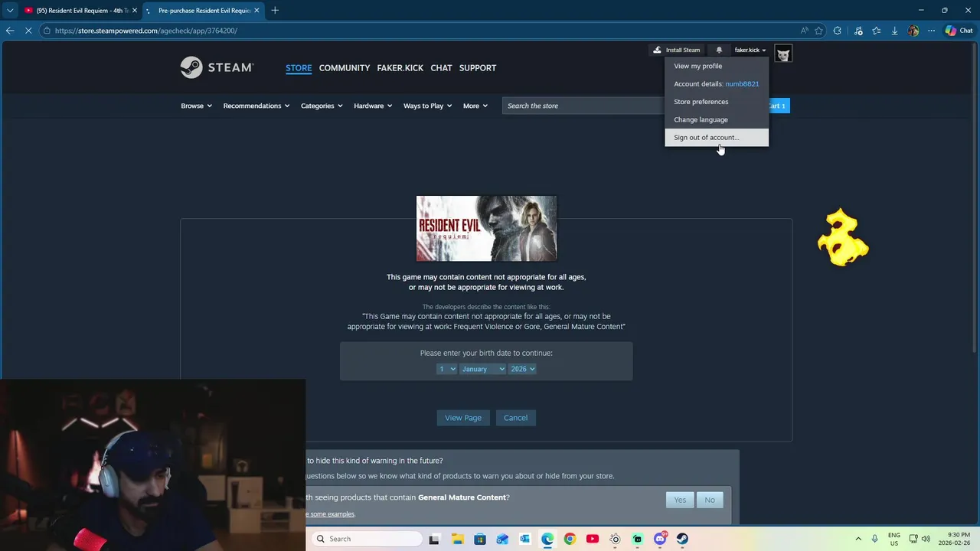The image size is (980, 551).
Task: Click the Steam logo in header
Action: [217, 67]
